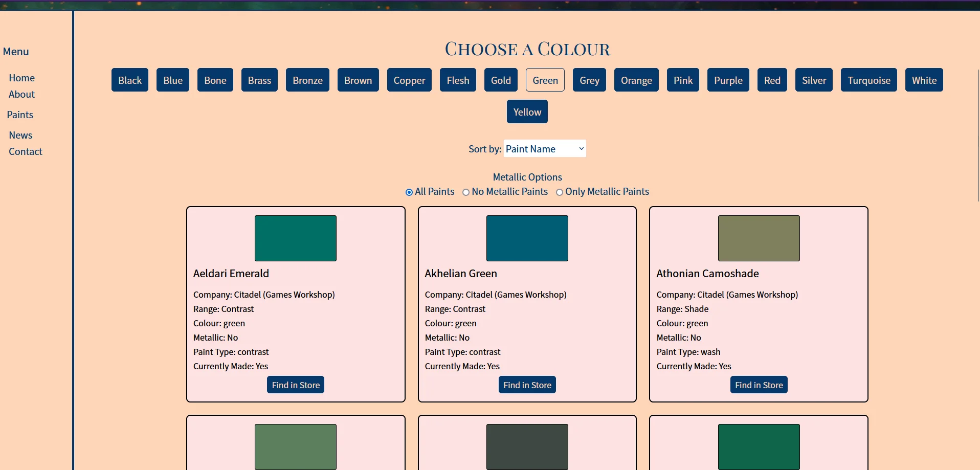Open the Contact page link
980x470 pixels.
pos(26,151)
